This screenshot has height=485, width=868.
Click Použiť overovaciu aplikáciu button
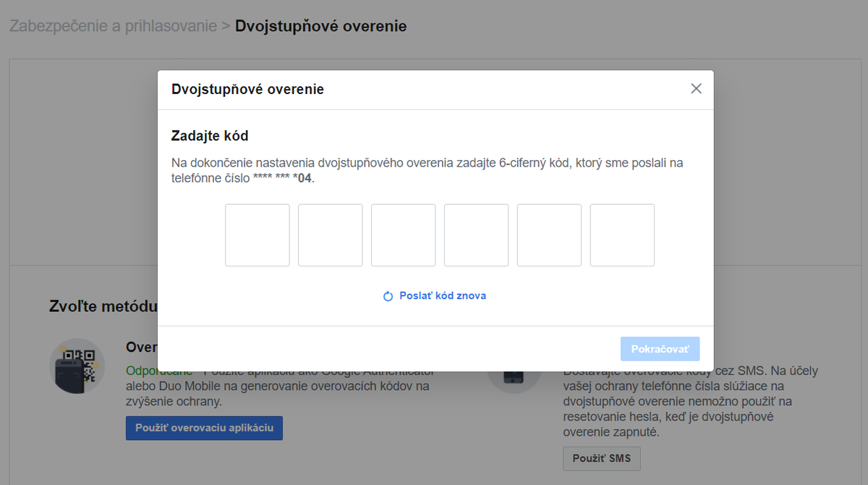point(204,428)
